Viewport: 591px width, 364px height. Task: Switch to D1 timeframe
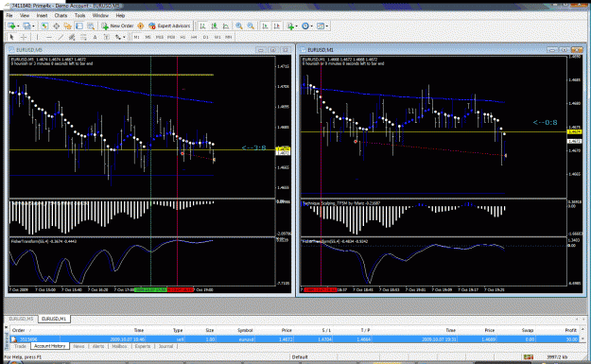click(206, 37)
